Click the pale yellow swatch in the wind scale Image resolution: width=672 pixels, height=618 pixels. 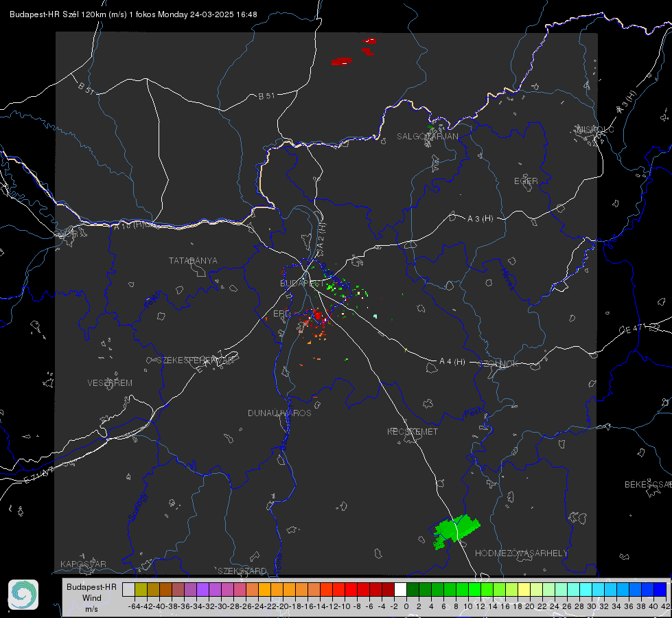[524, 589]
